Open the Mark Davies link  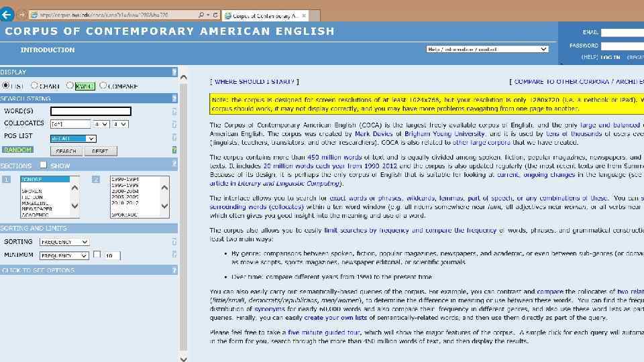coord(374,134)
